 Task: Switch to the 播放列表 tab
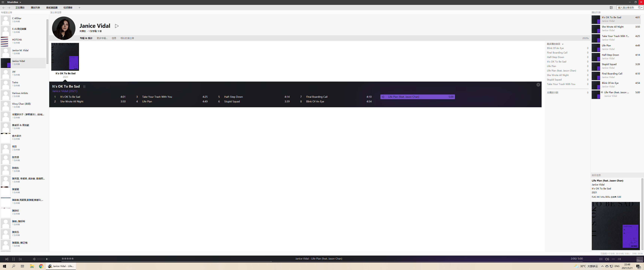(35, 7)
